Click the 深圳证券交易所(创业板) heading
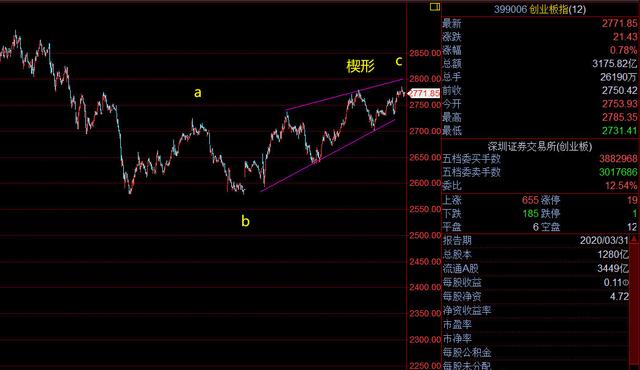The height and width of the screenshot is (370, 640). coord(540,146)
